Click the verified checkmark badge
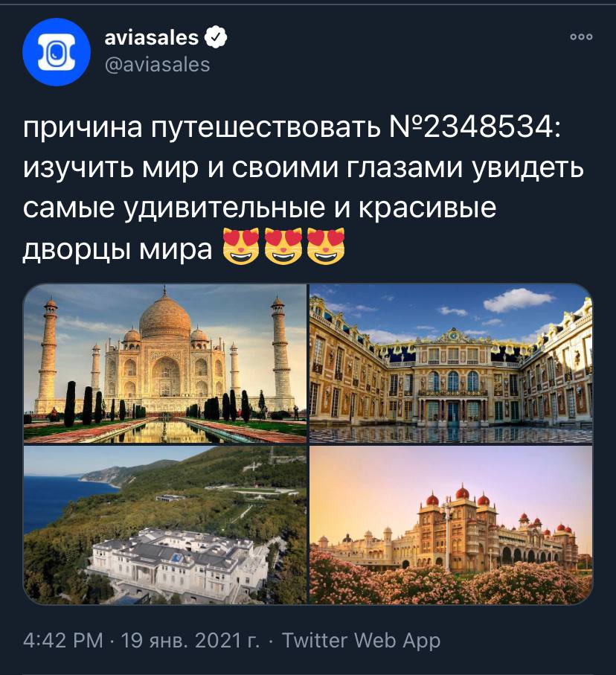Screen dimensions: 616x675 (x=216, y=37)
